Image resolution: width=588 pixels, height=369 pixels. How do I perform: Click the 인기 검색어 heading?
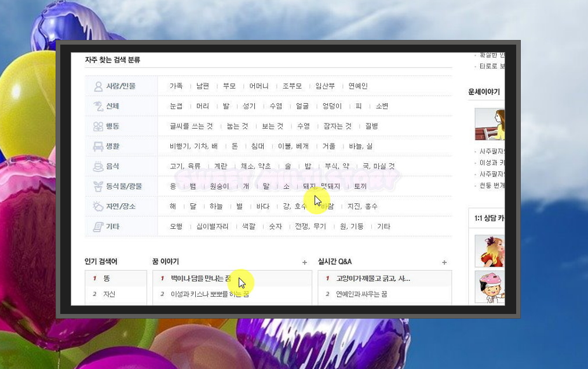[x=101, y=261]
